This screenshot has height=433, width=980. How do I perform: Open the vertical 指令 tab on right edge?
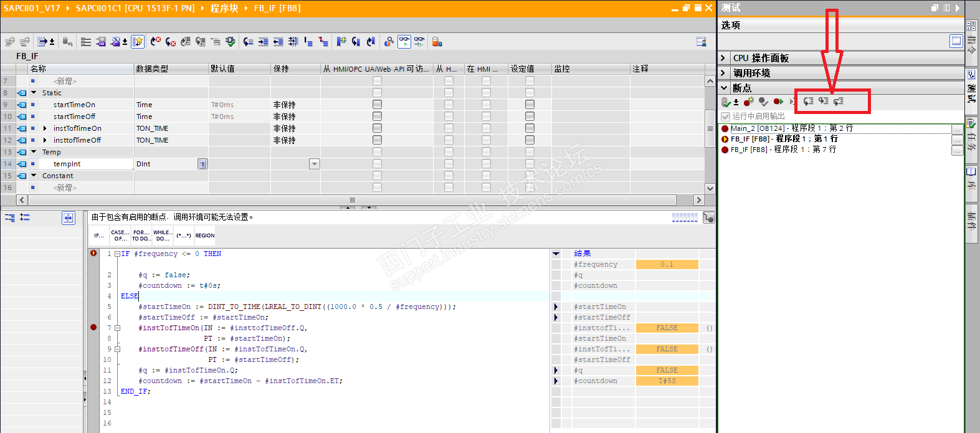tap(972, 41)
